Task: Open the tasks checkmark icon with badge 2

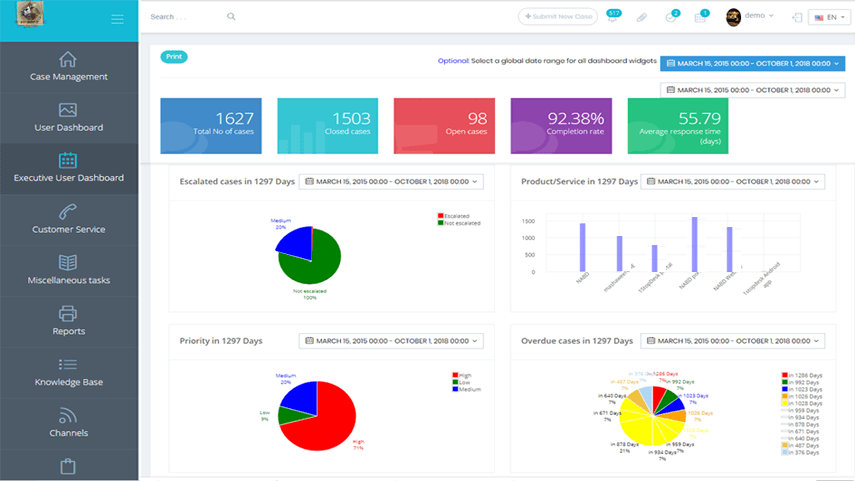Action: (x=672, y=17)
